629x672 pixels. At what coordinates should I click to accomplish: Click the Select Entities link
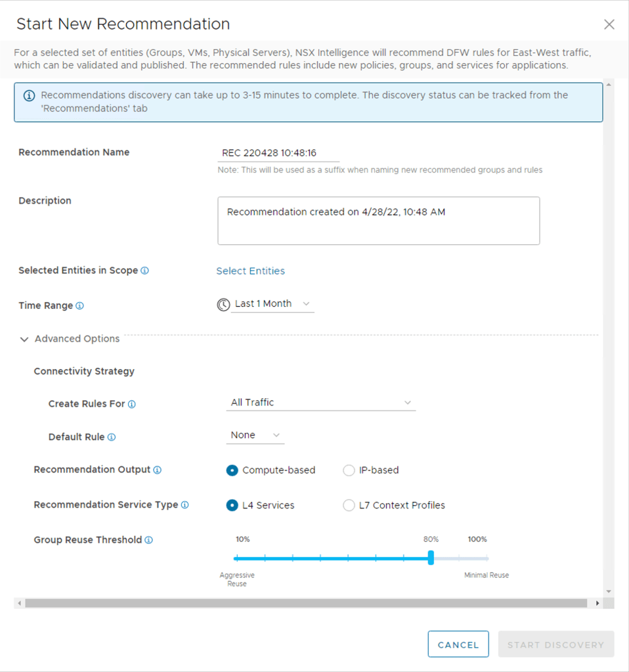(x=250, y=271)
